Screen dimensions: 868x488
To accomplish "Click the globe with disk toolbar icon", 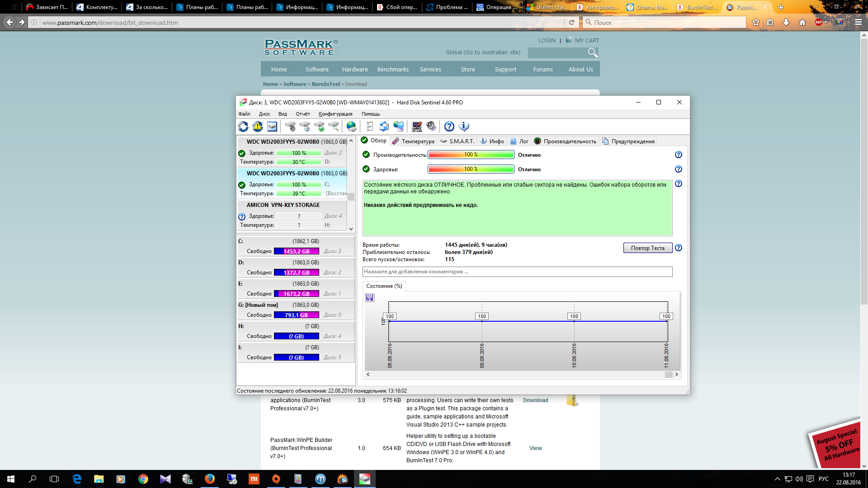I will [x=351, y=127].
